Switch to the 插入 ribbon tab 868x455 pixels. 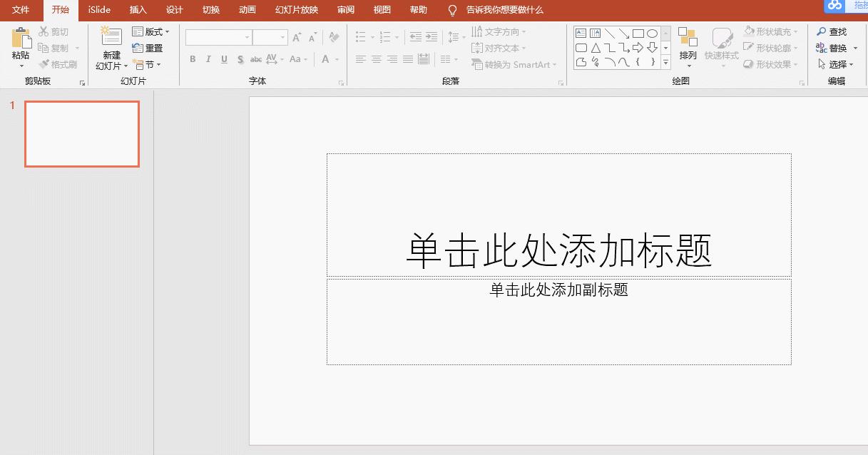click(138, 10)
